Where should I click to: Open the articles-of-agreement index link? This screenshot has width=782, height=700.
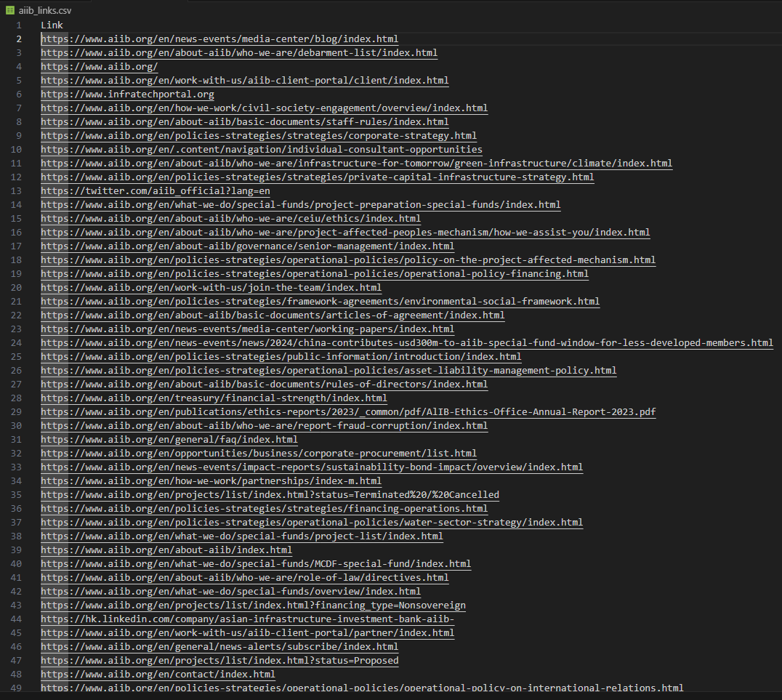273,315
